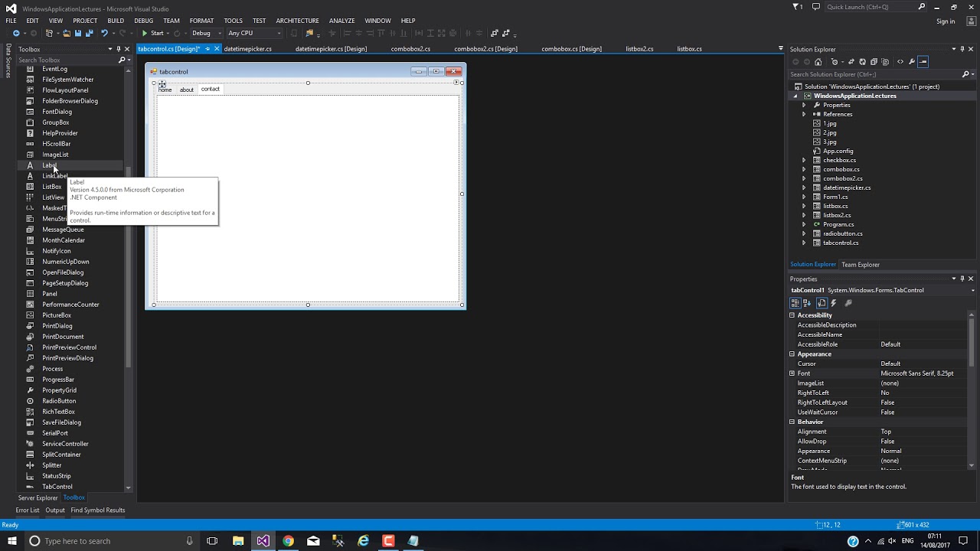The height and width of the screenshot is (551, 980).
Task: Switch to listbox2.cs tab
Action: pos(639,49)
